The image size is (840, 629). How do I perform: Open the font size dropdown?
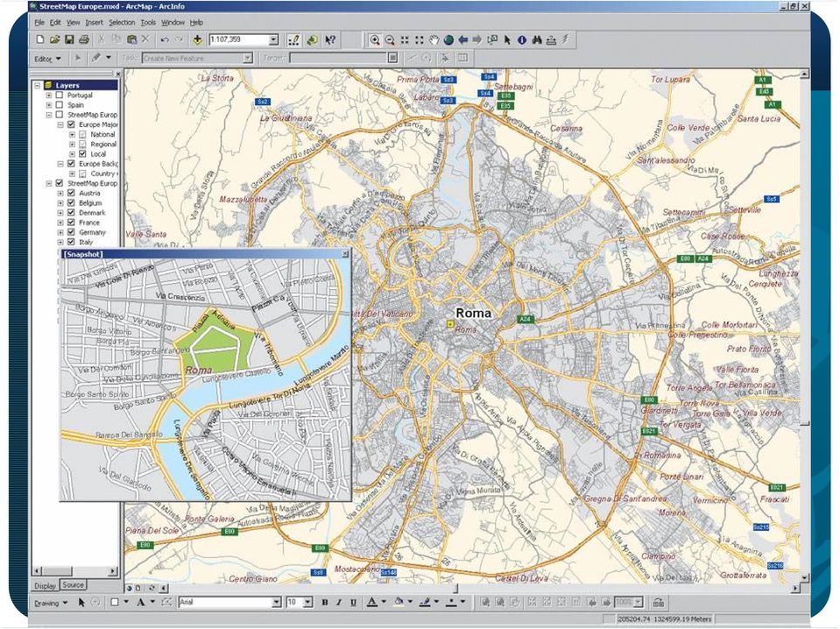tap(308, 602)
